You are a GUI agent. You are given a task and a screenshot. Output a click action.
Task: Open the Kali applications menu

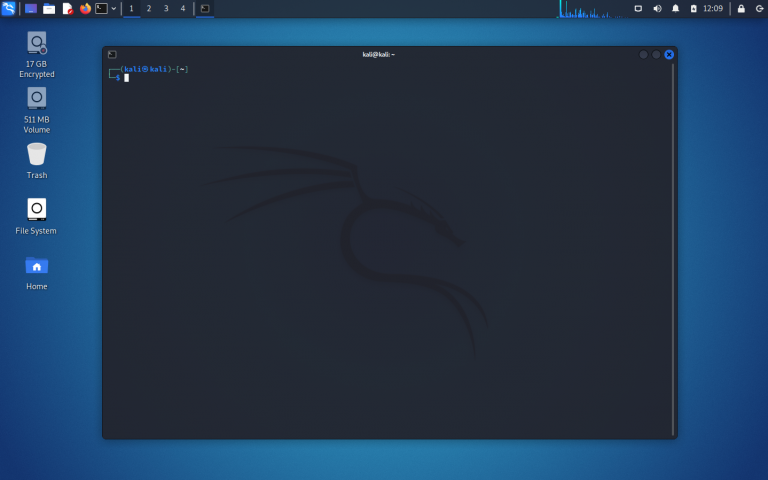8,8
